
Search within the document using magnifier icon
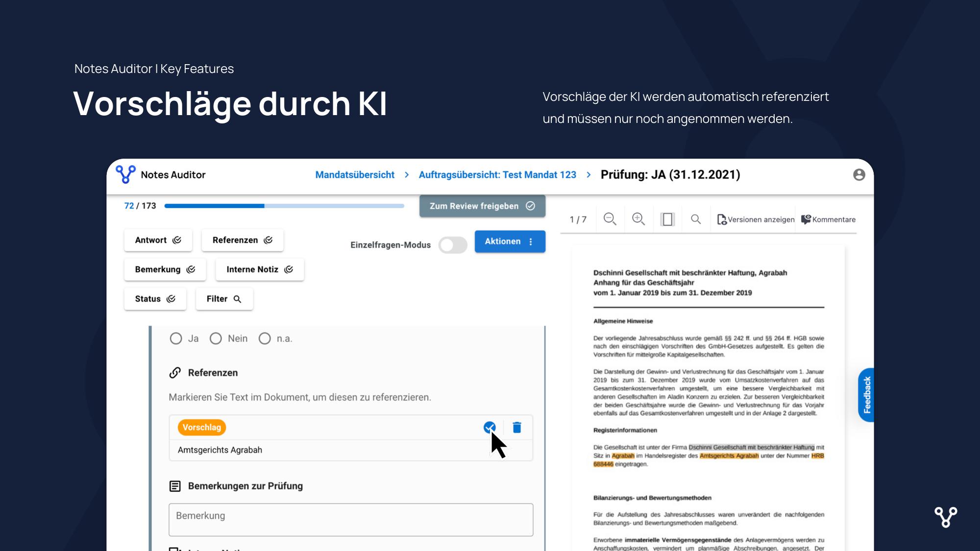[x=696, y=219]
